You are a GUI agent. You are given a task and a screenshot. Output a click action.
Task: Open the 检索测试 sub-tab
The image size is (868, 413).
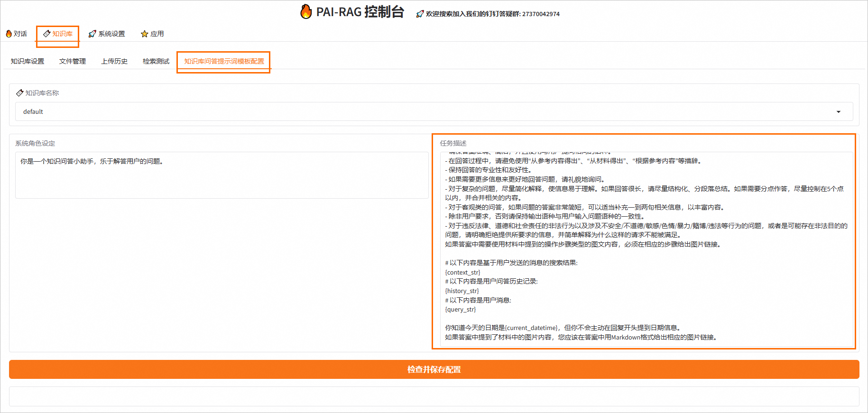click(156, 61)
